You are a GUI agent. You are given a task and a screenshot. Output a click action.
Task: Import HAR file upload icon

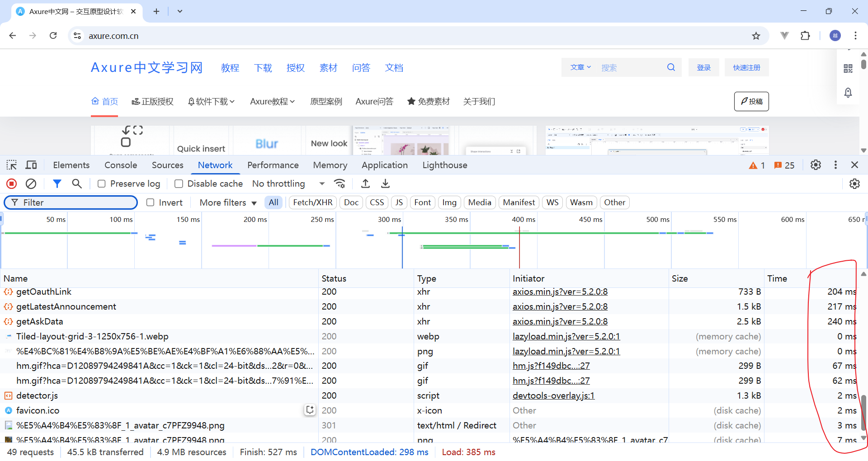click(365, 183)
